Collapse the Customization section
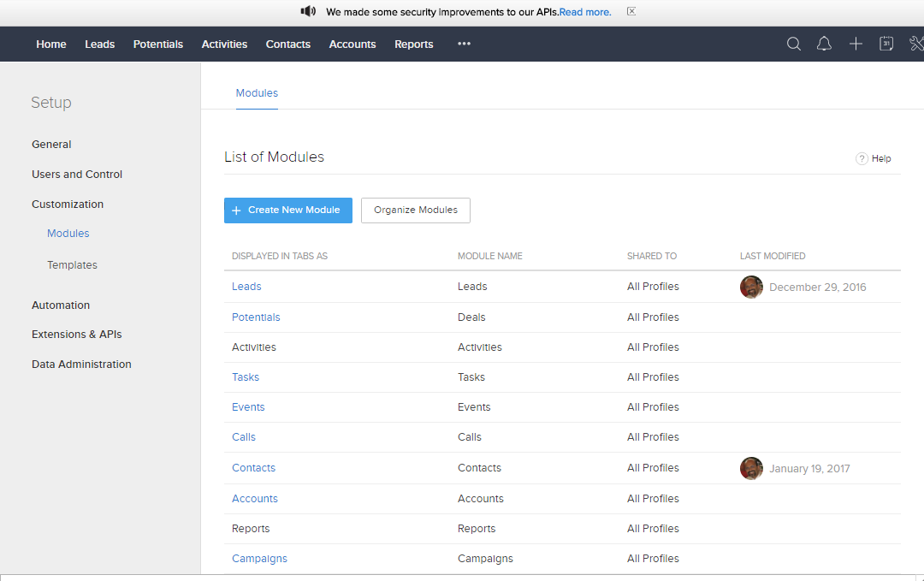Screen dimensions: 924x581 68,205
